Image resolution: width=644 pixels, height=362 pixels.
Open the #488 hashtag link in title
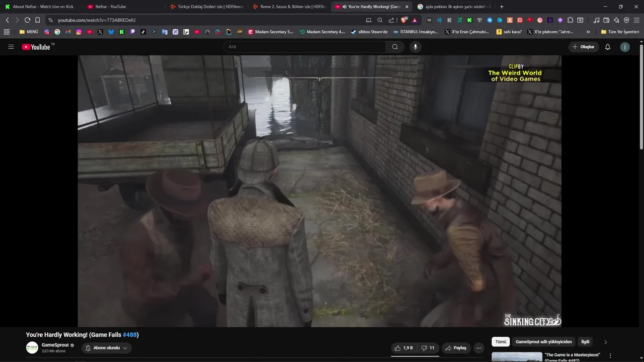pyautogui.click(x=129, y=335)
